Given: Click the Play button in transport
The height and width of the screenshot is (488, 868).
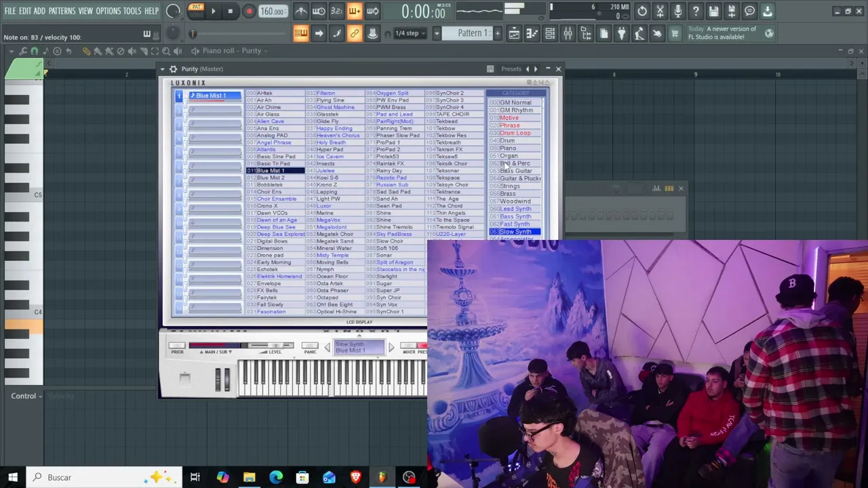Looking at the screenshot, I should coord(213,12).
